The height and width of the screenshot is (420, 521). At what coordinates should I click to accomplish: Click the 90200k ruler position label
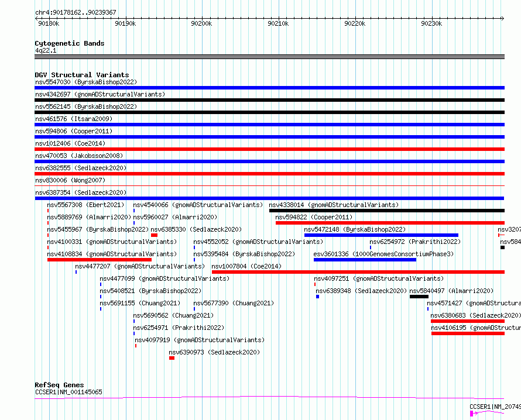click(201, 23)
